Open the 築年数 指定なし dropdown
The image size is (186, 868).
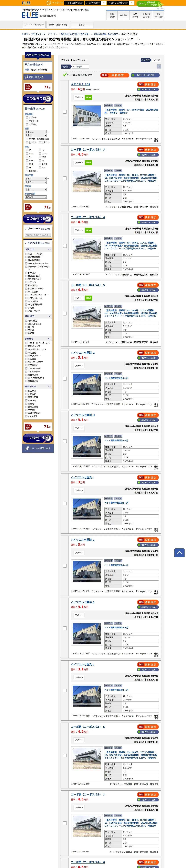(35, 189)
